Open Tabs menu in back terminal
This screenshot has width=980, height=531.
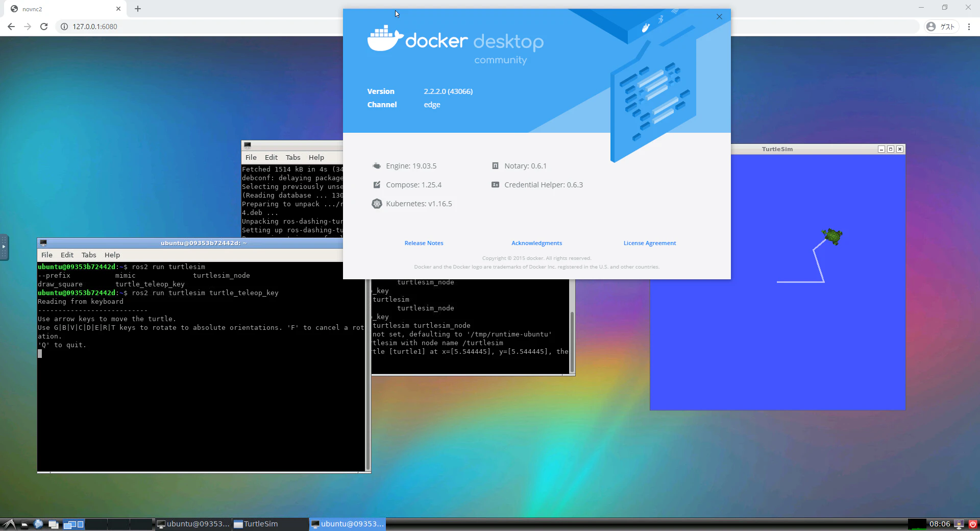(x=293, y=157)
